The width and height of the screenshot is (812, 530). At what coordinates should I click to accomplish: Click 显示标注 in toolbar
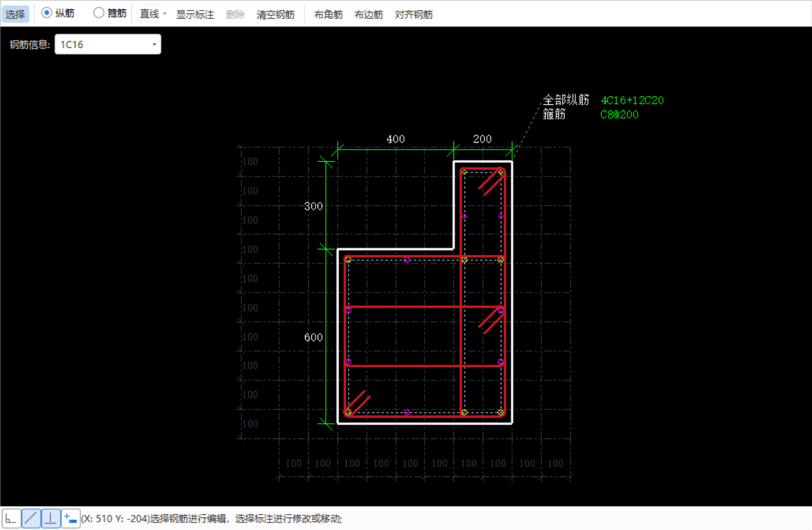pyautogui.click(x=195, y=14)
